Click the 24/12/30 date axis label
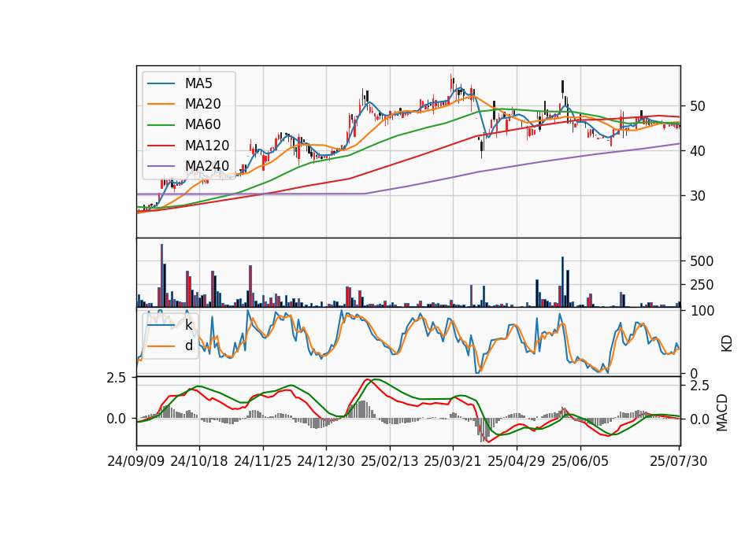Image resolution: width=756 pixels, height=543 pixels. [326, 461]
